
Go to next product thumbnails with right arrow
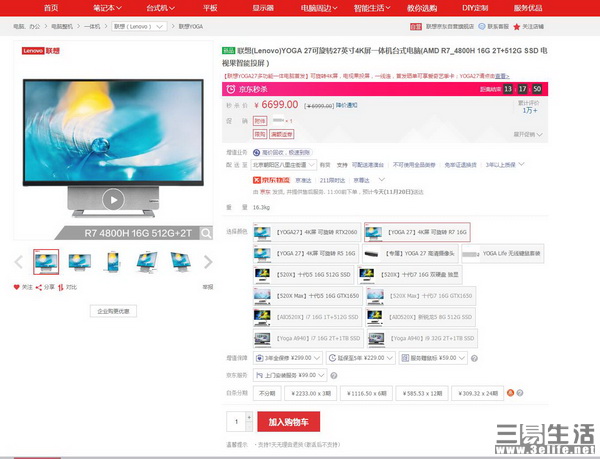[x=208, y=262]
